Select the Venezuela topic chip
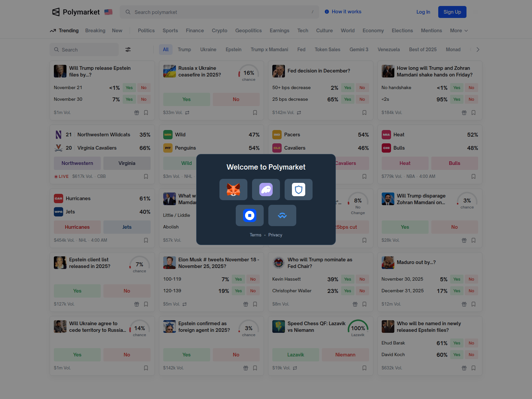Screen dimensions: 532x399 click(389, 50)
